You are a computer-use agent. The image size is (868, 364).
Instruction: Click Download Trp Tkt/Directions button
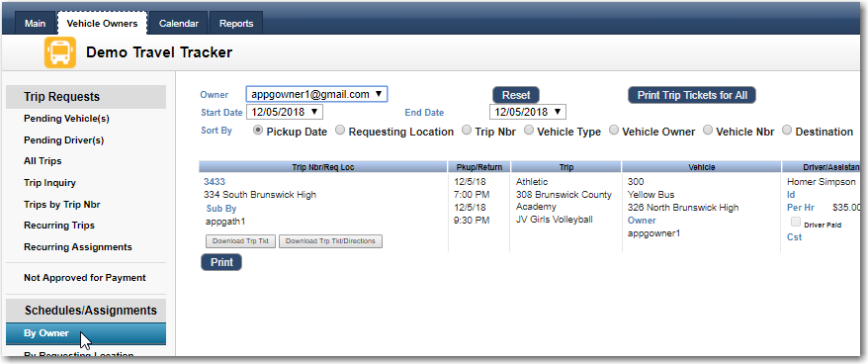click(330, 241)
